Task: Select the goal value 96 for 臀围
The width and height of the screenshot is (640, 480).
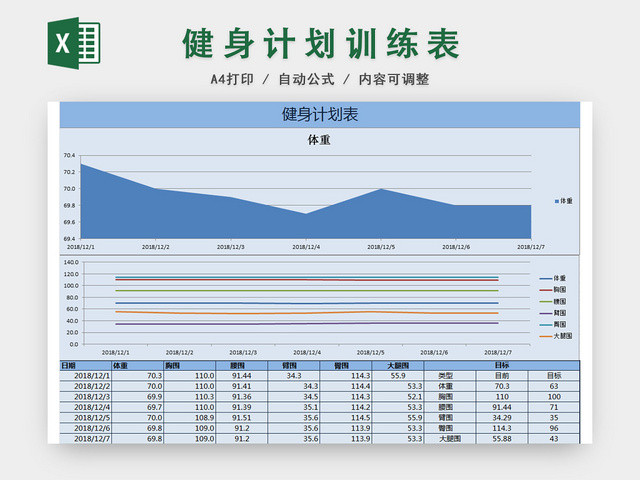Action: [x=554, y=429]
